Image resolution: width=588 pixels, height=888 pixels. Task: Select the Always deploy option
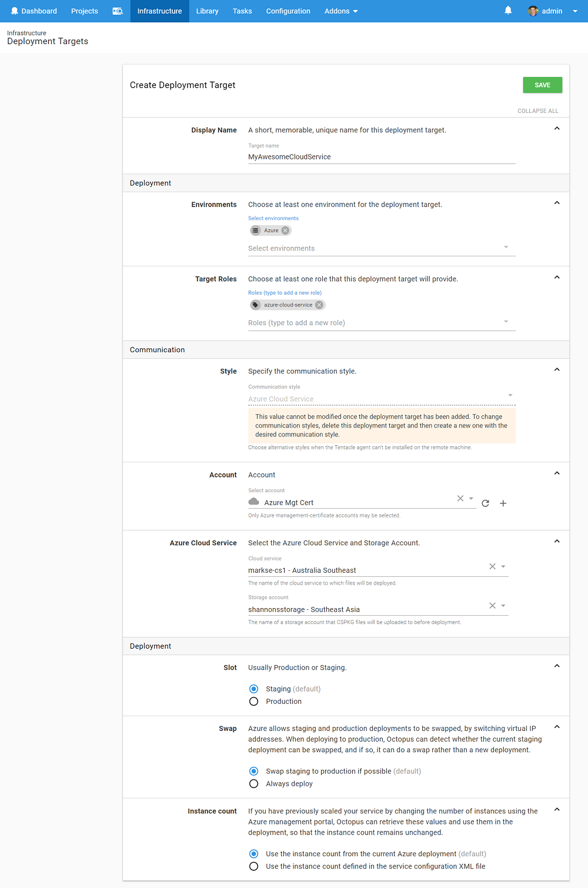coord(254,784)
